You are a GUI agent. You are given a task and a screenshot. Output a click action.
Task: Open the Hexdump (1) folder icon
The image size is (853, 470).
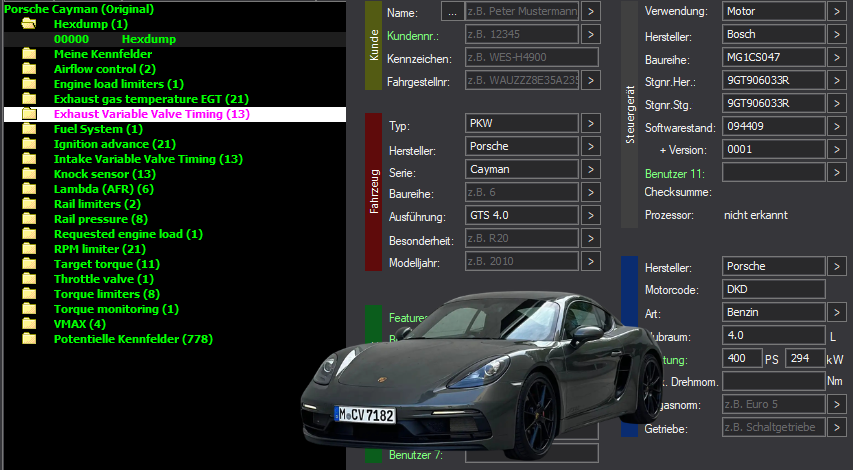tap(29, 24)
